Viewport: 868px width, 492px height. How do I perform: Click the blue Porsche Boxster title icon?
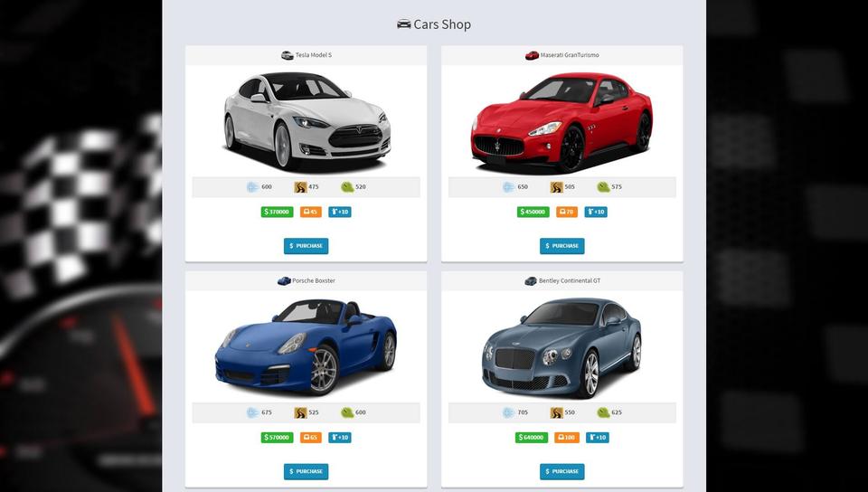tap(284, 281)
